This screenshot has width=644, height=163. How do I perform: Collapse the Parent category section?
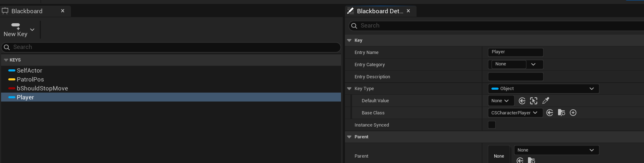(x=349, y=137)
